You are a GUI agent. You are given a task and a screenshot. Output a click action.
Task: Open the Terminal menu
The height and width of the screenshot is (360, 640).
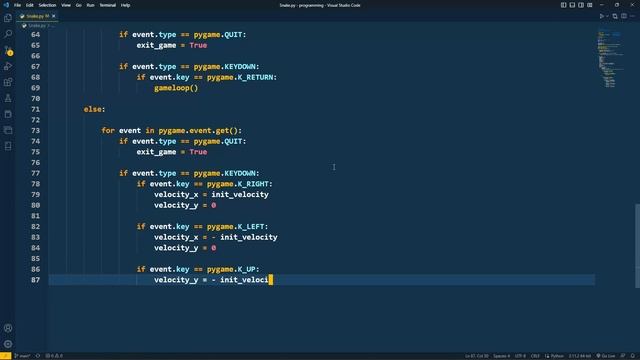click(x=107, y=5)
